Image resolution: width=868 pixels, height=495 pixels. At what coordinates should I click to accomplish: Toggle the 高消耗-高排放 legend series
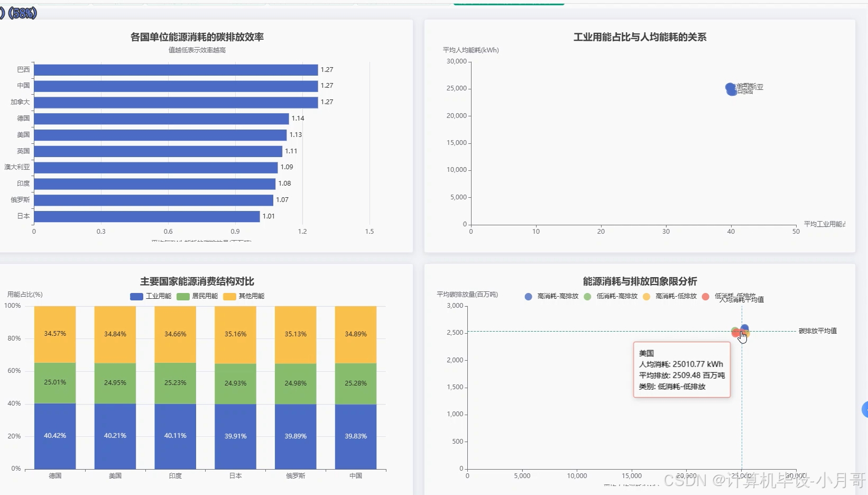[x=551, y=296]
